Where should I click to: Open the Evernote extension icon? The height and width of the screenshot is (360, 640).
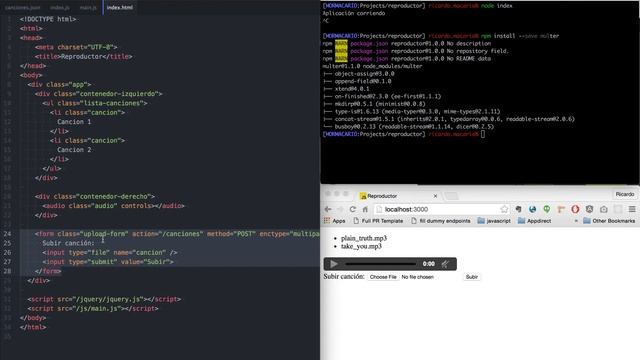coord(518,209)
